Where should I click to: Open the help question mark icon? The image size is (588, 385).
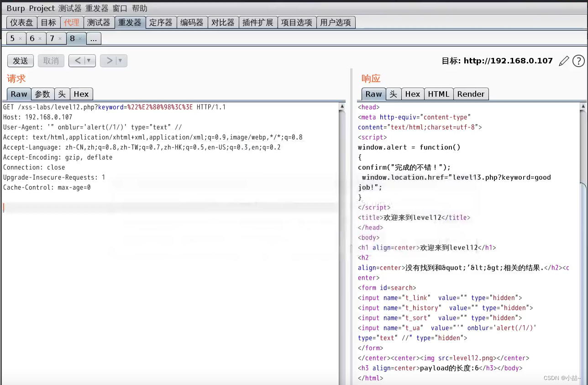tap(578, 61)
